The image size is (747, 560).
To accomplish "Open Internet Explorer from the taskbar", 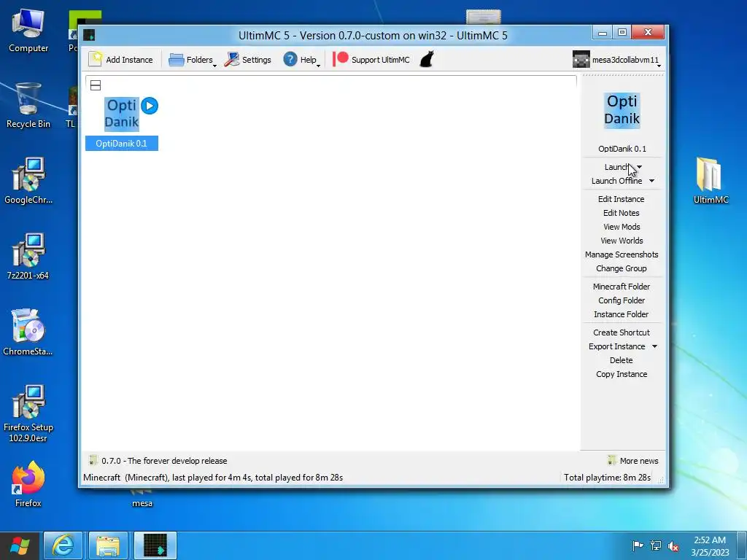I will (x=63, y=545).
